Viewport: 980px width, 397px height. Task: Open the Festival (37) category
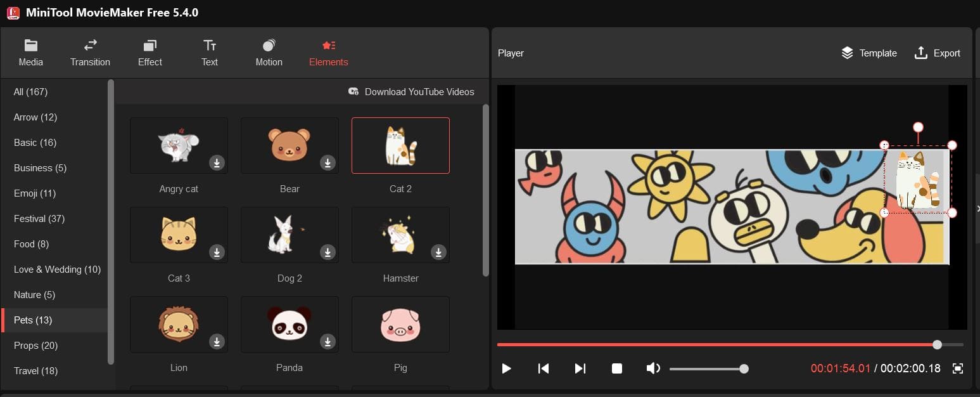(x=54, y=219)
